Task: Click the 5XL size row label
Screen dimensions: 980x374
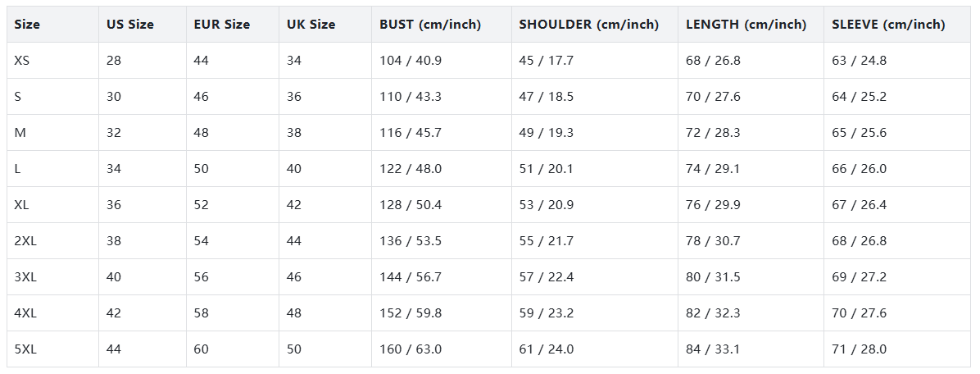Action: [x=26, y=349]
